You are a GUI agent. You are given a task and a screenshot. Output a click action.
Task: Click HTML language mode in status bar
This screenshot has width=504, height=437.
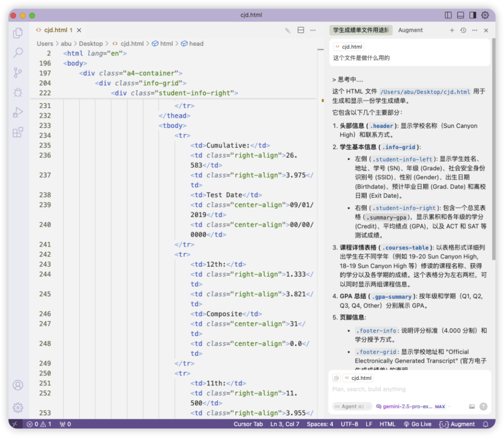(x=387, y=425)
